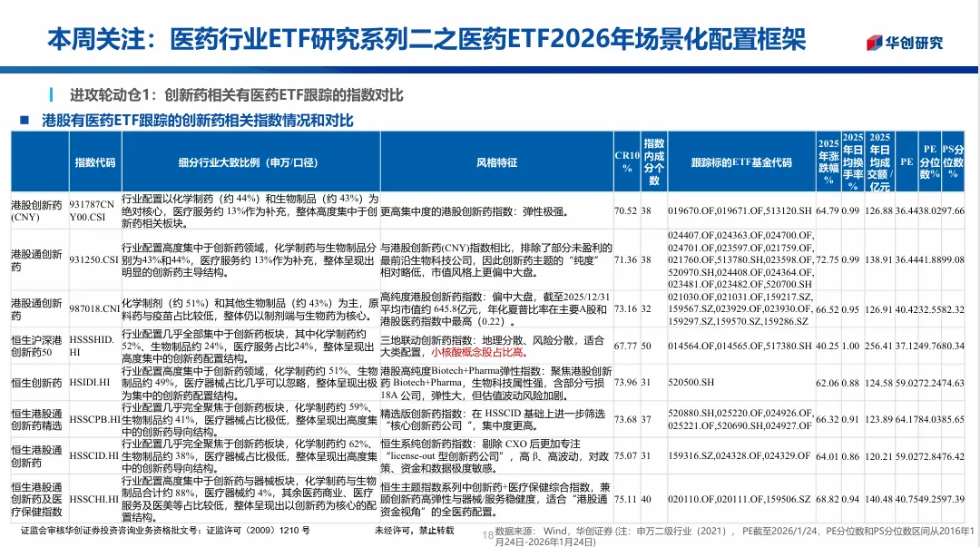Click the ETF codes 014564.OF,014565.OF,517380.SH

[x=740, y=346]
